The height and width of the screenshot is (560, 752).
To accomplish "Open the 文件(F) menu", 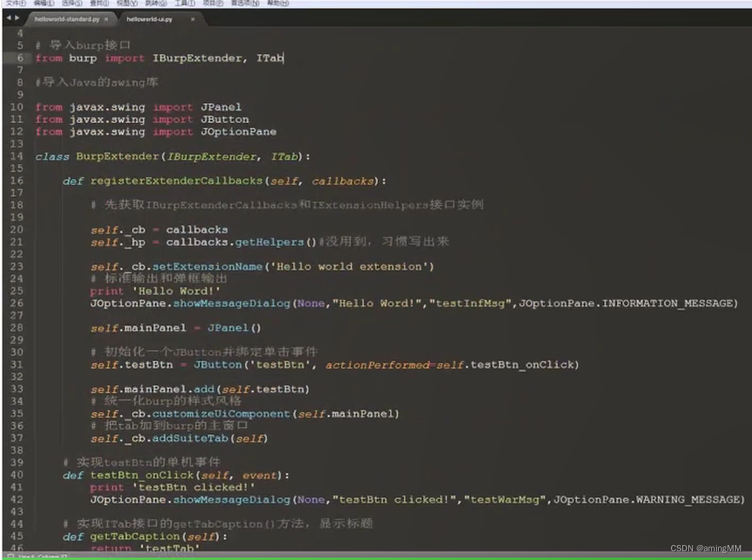I will point(16,3).
